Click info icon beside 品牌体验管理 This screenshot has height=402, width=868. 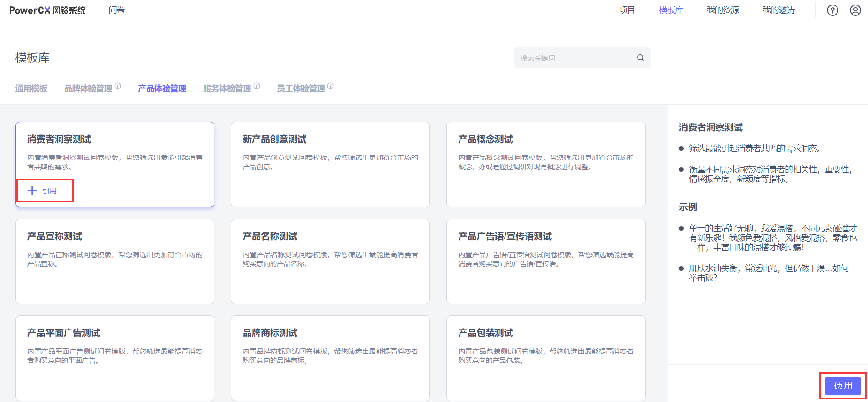(x=118, y=86)
